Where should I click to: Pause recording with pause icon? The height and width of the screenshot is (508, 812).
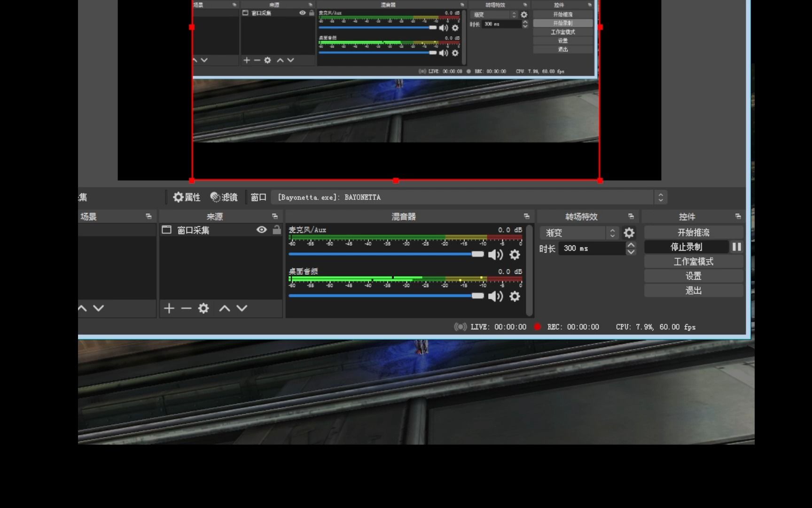point(736,247)
